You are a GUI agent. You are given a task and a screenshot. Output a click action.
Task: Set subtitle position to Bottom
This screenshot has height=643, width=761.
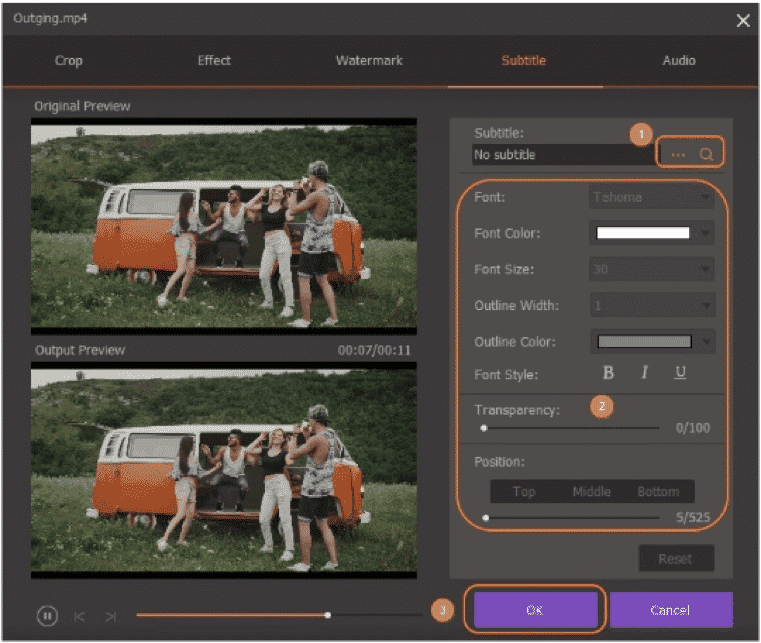click(659, 492)
